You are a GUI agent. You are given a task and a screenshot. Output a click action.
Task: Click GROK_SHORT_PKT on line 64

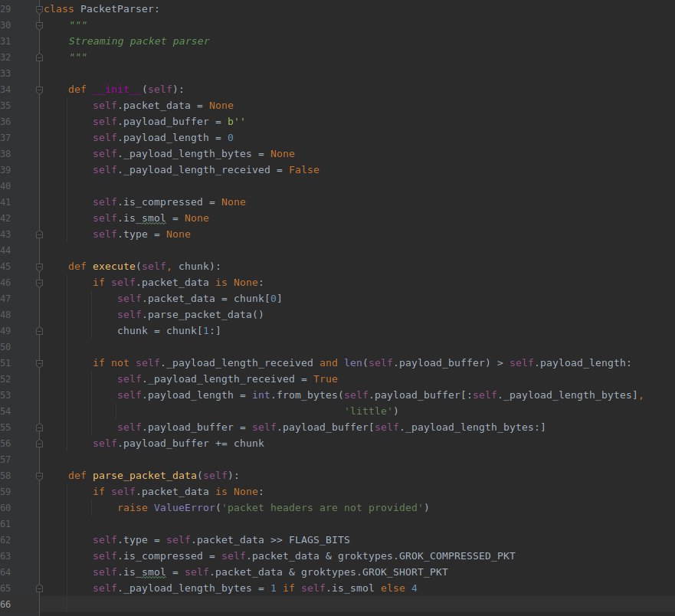(405, 572)
